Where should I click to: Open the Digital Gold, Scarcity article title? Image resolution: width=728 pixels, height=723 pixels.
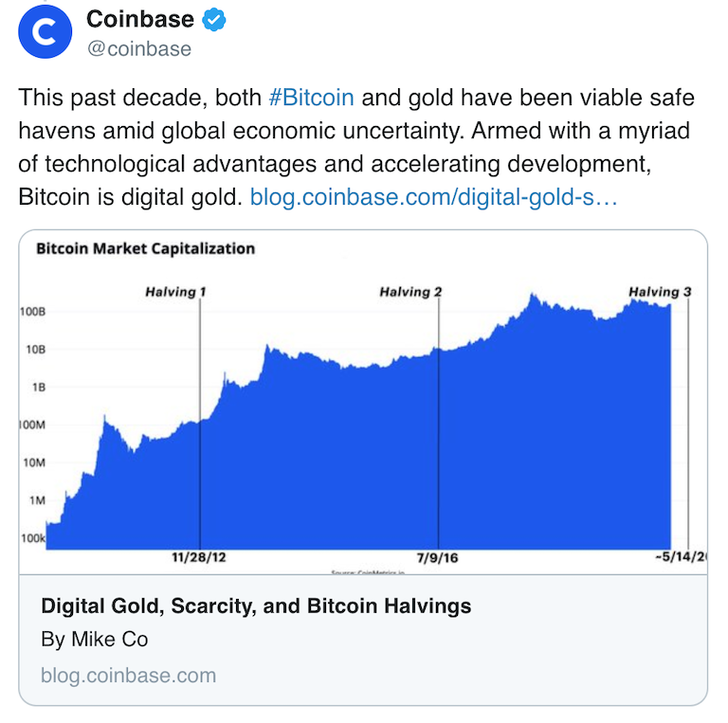256,606
